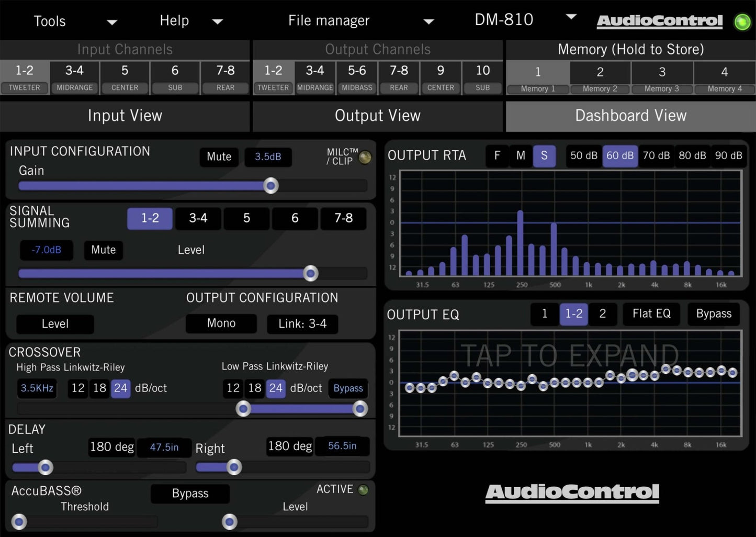The image size is (756, 537).
Task: Open the Tools menu
Action: [50, 21]
